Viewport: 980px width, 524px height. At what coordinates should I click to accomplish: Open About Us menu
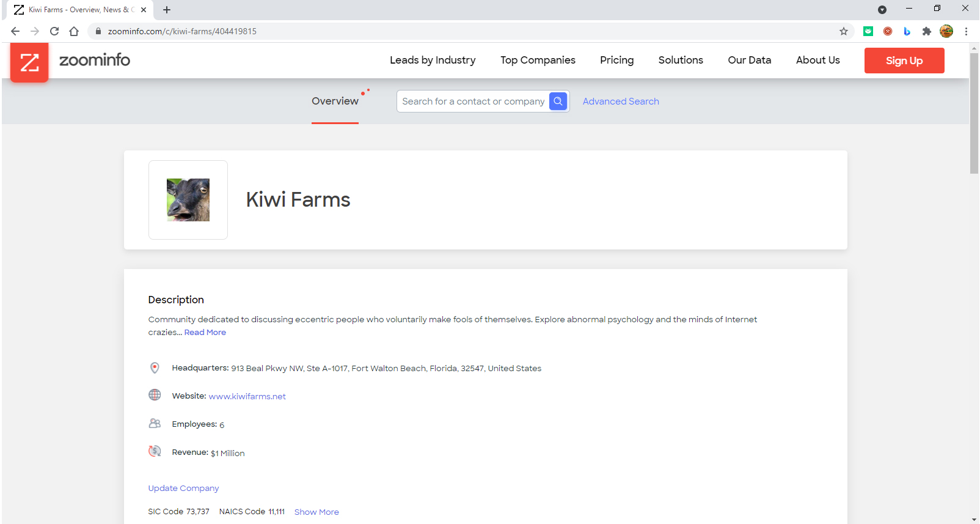click(x=817, y=60)
